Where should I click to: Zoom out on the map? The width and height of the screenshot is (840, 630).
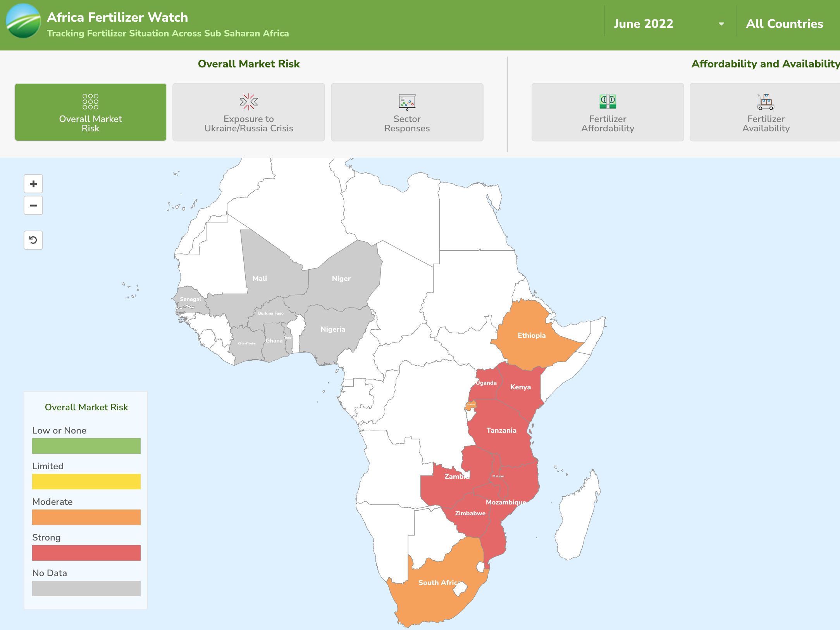coord(33,205)
